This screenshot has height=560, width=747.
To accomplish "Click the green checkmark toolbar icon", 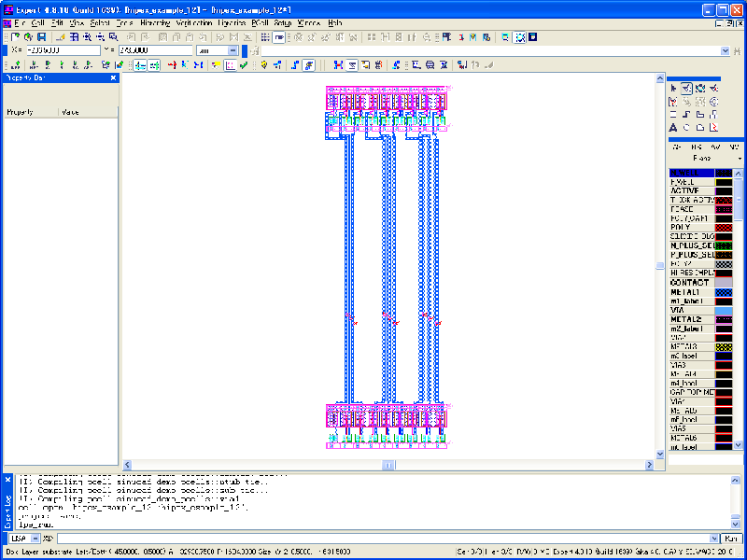I will 244,65.
